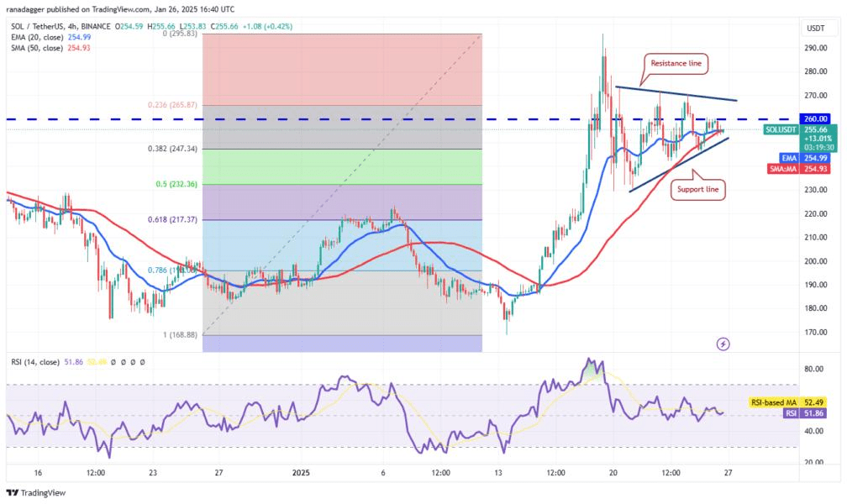Screen dimensions: 847x504
Task: Select the Support line callout label
Action: click(698, 190)
